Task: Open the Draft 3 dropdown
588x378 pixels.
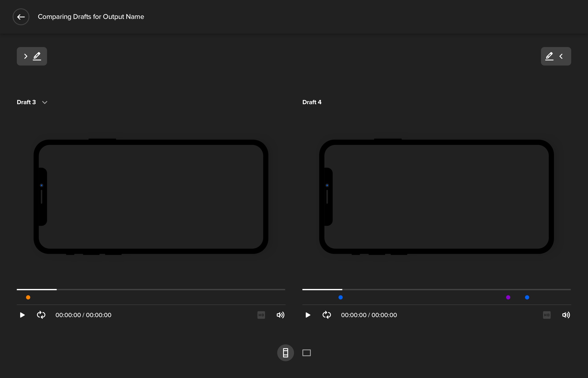Action: tap(45, 102)
